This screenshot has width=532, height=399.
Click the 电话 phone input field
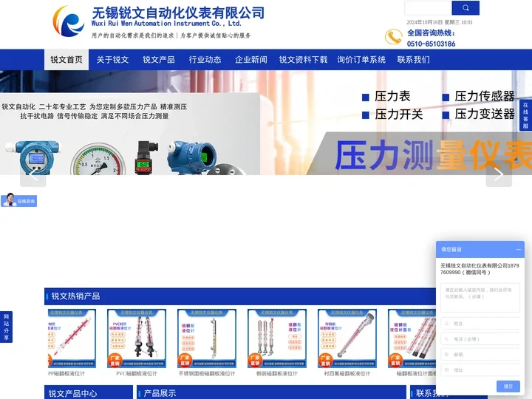point(480,339)
